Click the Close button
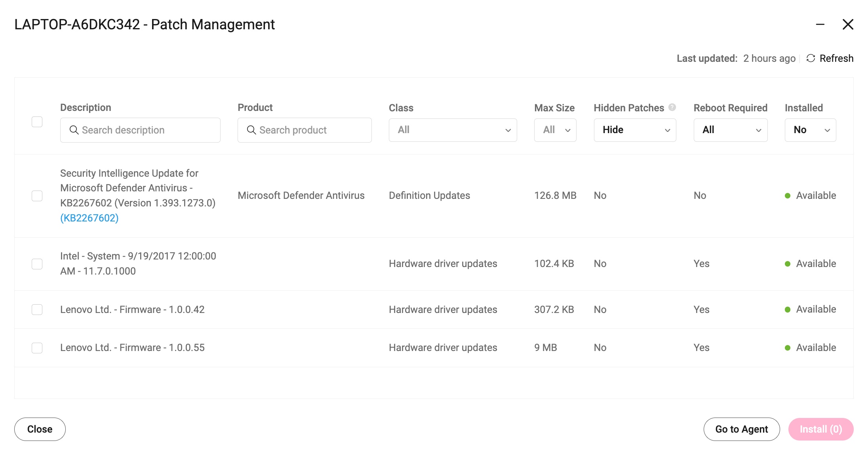Viewport: 868px width, 454px height. pyautogui.click(x=39, y=429)
